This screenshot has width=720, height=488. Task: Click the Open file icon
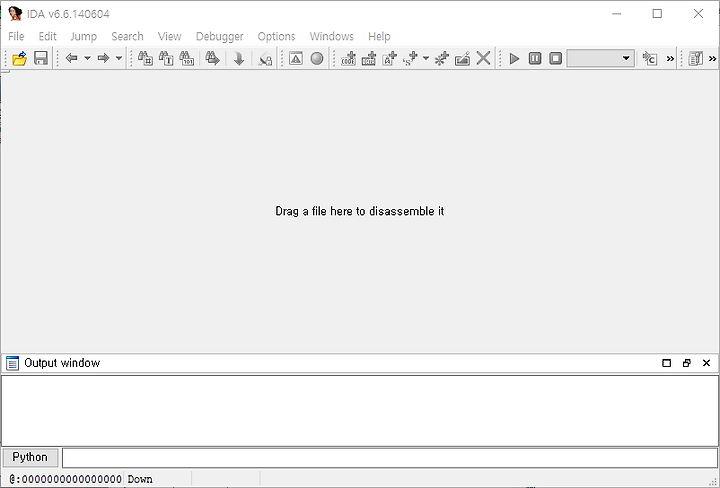19,59
